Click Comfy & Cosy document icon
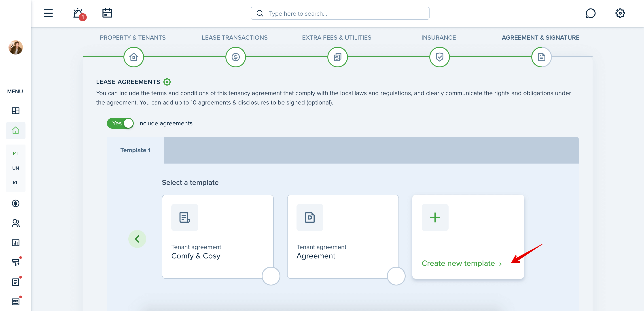The height and width of the screenshot is (311, 644). coord(184,217)
